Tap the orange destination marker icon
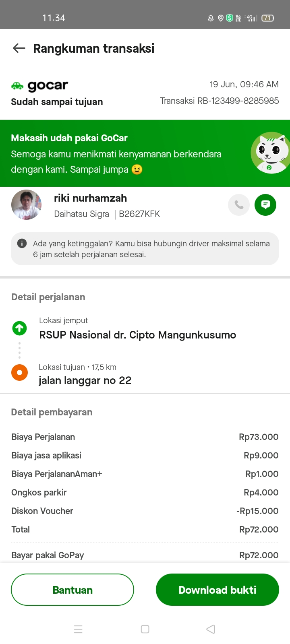The image size is (290, 644). [19, 372]
